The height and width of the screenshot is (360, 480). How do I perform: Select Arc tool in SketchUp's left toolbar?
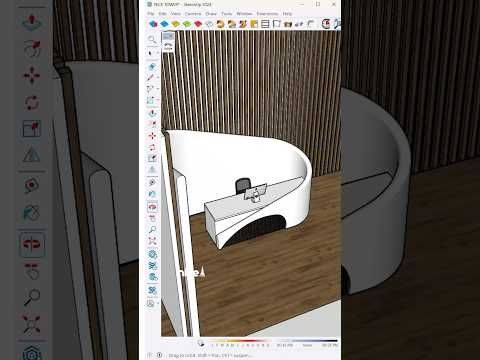[150, 89]
